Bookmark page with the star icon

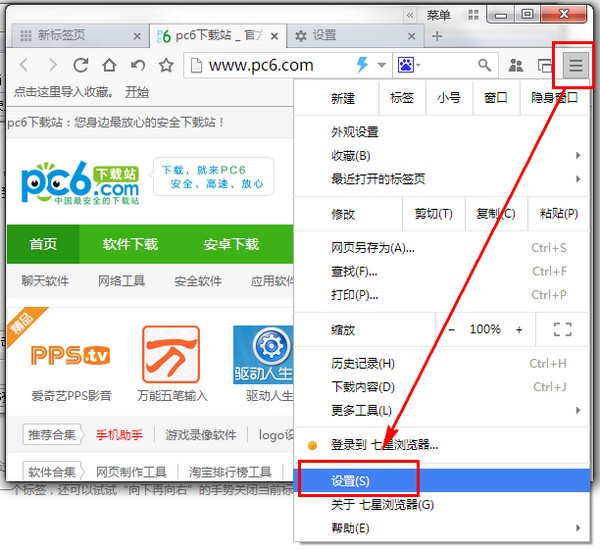pos(166,66)
